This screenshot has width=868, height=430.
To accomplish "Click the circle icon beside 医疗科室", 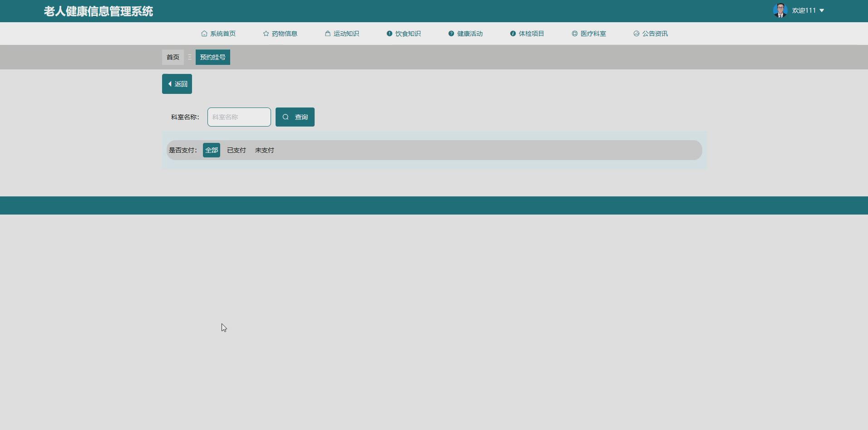I will coord(575,34).
